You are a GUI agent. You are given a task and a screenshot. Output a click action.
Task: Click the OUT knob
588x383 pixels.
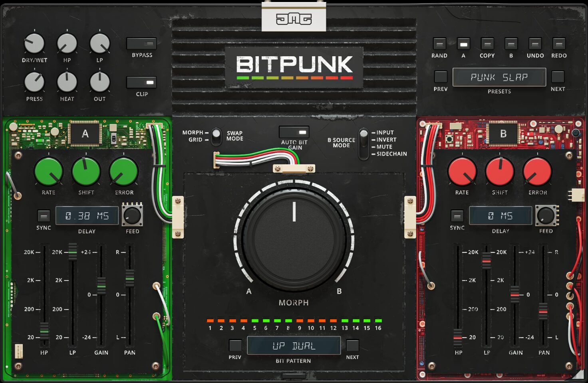coord(99,82)
